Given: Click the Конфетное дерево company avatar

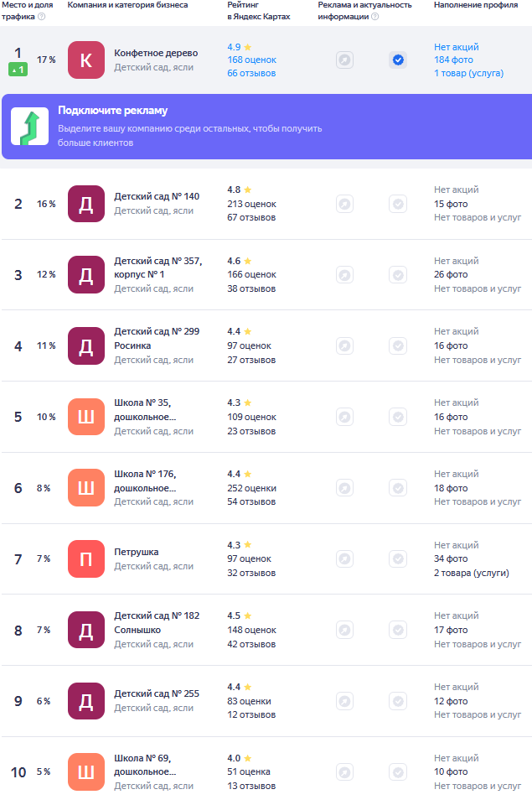Looking at the screenshot, I should (x=86, y=60).
